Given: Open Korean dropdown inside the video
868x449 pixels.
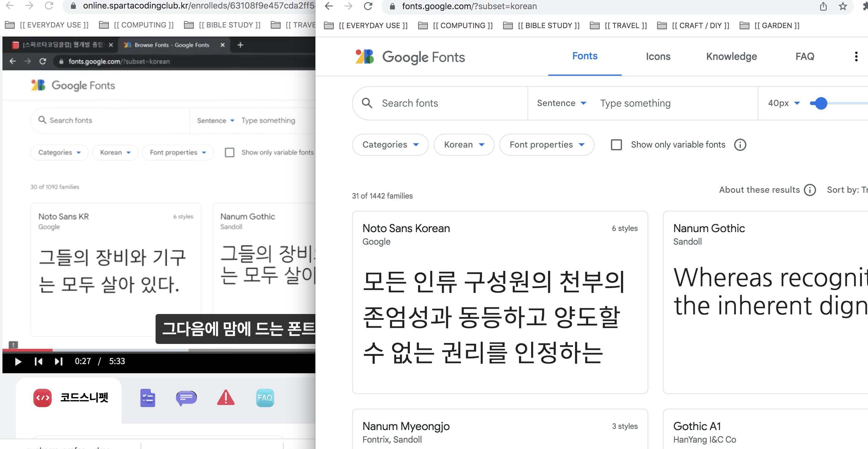Looking at the screenshot, I should pyautogui.click(x=115, y=153).
